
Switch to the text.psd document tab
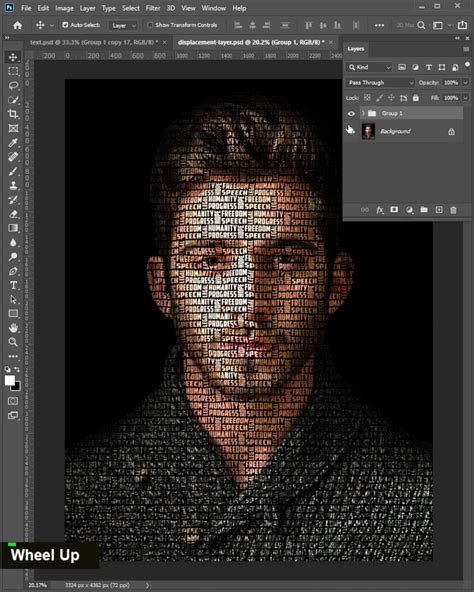(94, 42)
